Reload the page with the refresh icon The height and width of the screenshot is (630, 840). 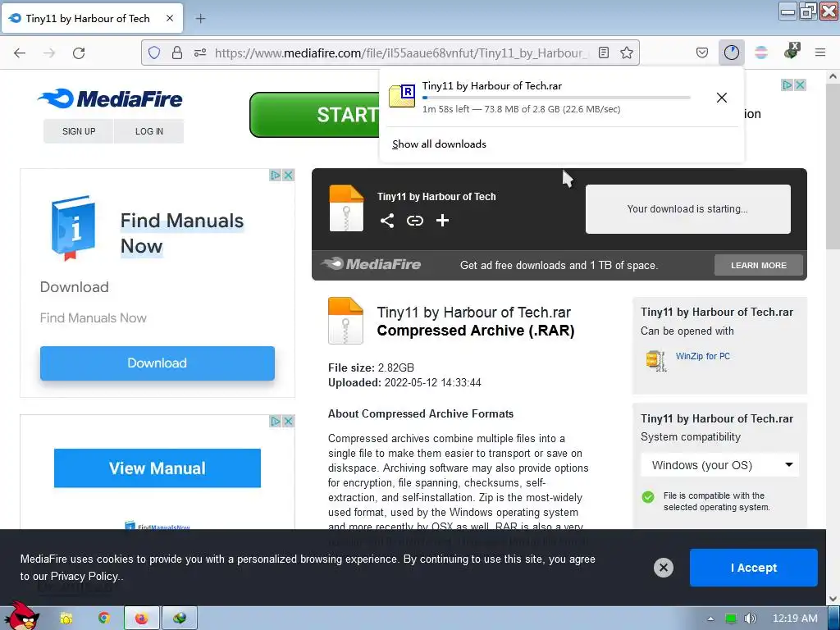coord(79,52)
